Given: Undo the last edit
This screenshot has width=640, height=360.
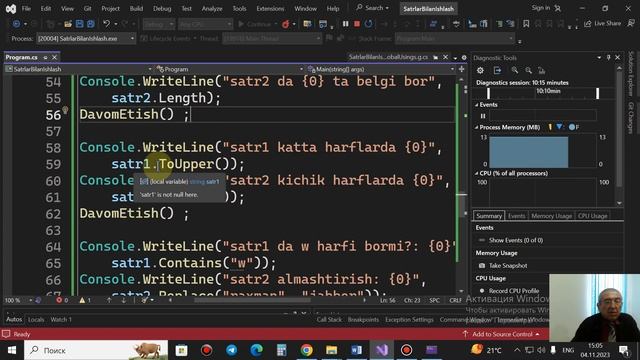Looking at the screenshot, I should click(106, 24).
